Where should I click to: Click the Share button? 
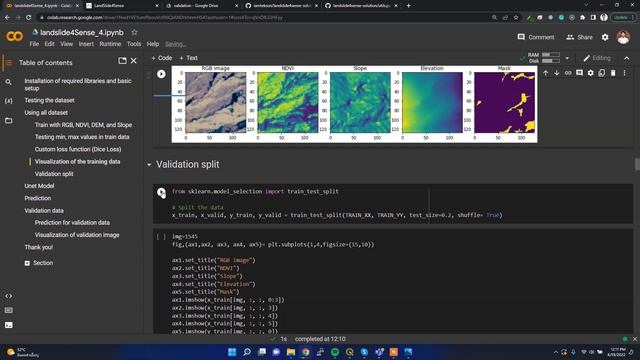pos(579,37)
